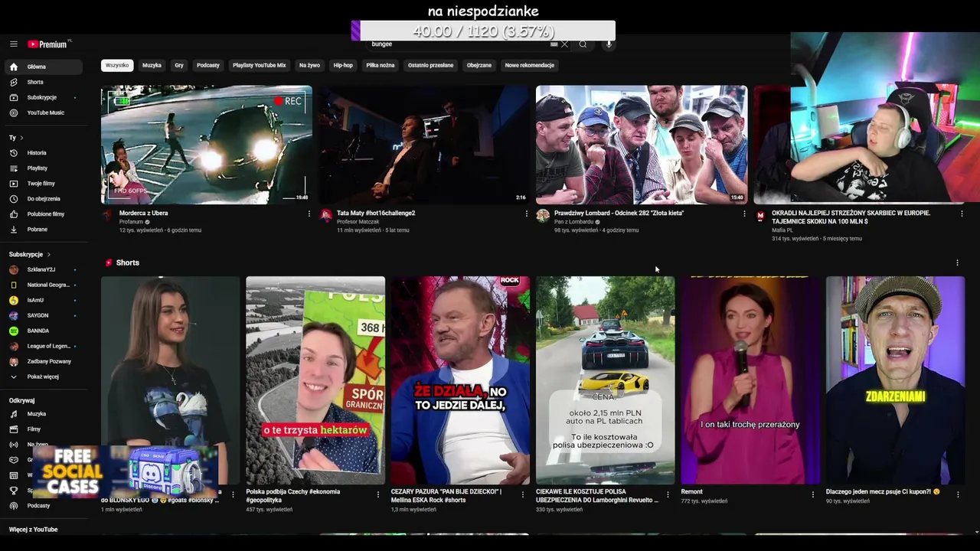
Task: Open Mafia PL channel avatar
Action: (760, 216)
